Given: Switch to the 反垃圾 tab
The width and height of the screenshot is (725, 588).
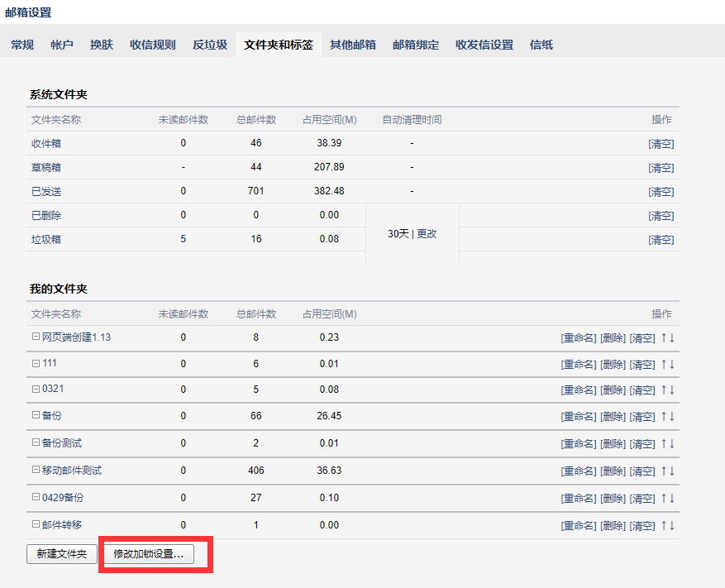Looking at the screenshot, I should (x=210, y=45).
